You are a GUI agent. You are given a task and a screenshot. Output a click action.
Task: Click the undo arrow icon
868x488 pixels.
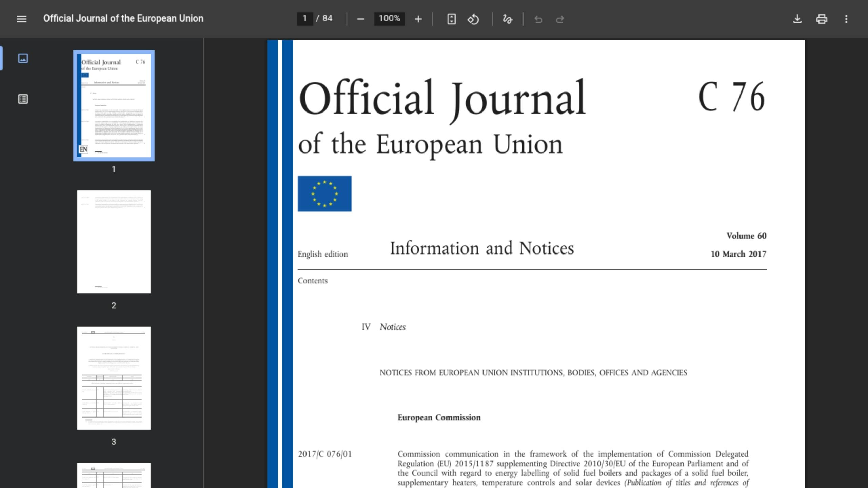[538, 20]
